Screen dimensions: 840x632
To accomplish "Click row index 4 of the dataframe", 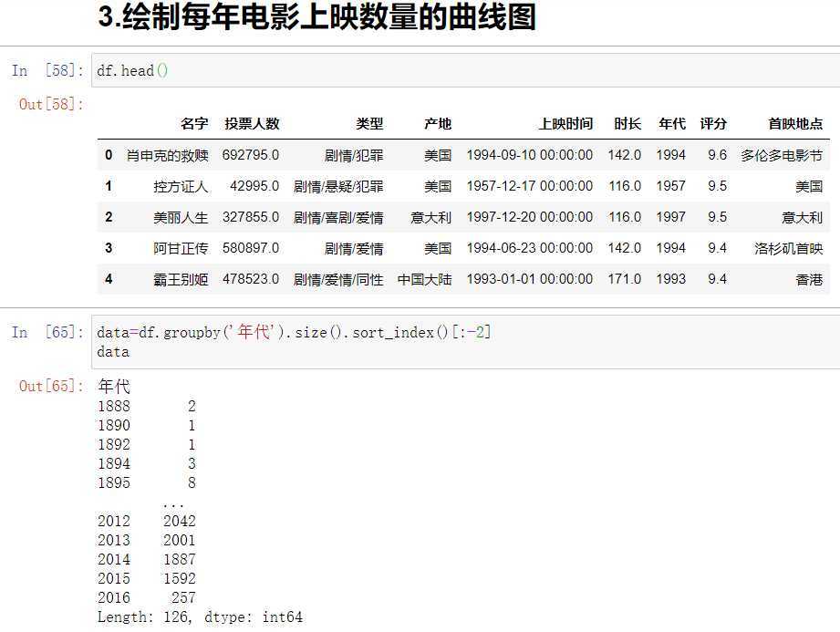I will [109, 280].
